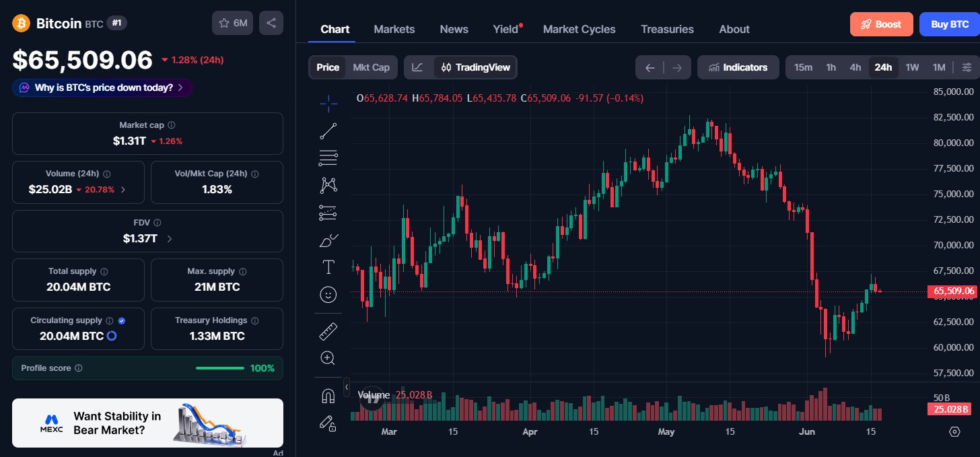Click the Boost button

point(881,24)
